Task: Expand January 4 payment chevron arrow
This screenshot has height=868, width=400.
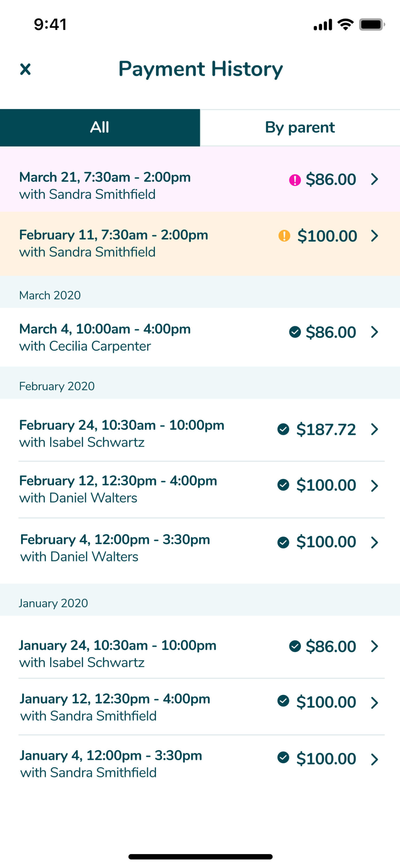Action: pos(374,759)
